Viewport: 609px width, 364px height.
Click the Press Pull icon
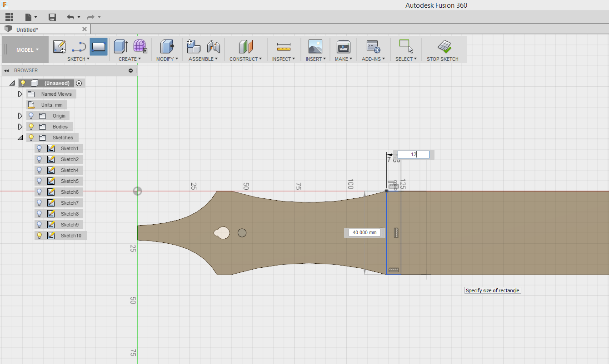pyautogui.click(x=167, y=46)
